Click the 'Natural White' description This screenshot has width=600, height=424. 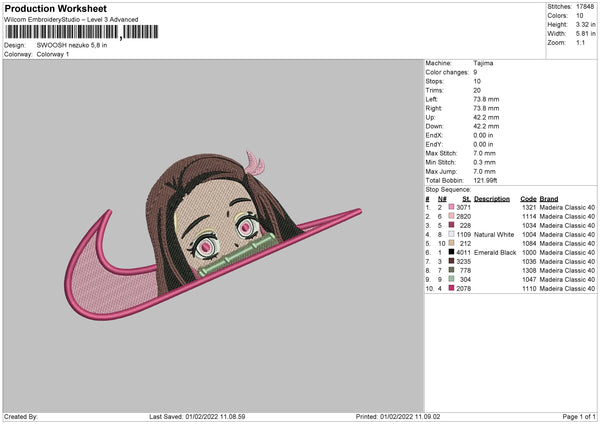[494, 234]
